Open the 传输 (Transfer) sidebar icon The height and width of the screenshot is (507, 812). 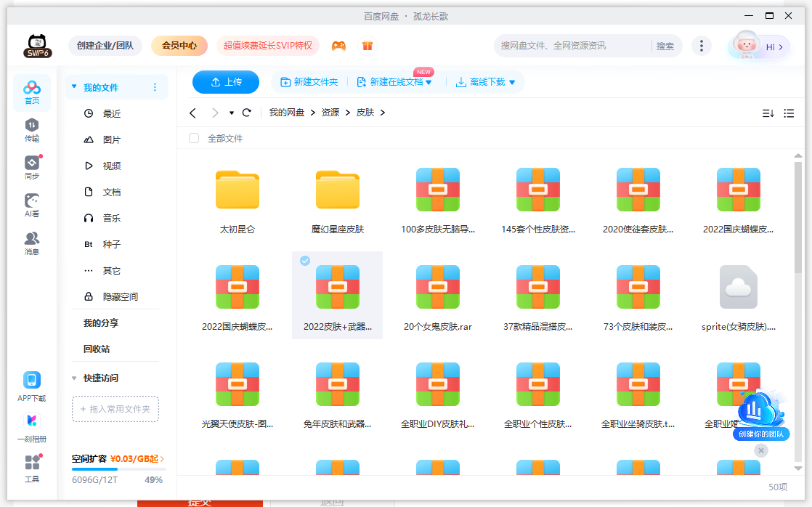click(32, 130)
